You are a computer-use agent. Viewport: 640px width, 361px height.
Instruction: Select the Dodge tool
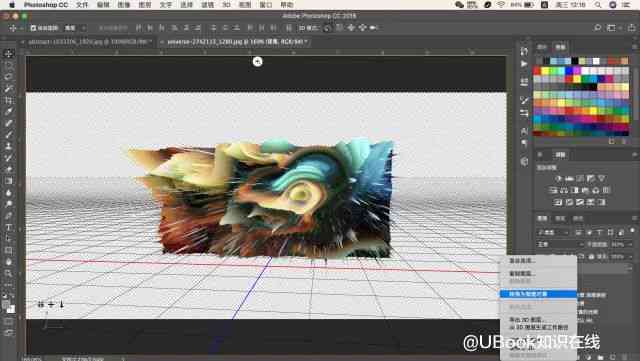coord(9,204)
